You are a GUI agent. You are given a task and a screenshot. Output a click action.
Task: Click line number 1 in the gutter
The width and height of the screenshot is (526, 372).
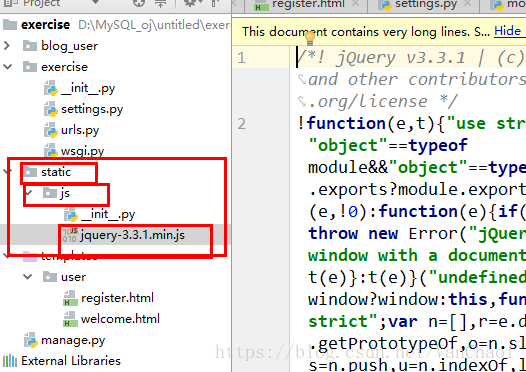point(241,58)
